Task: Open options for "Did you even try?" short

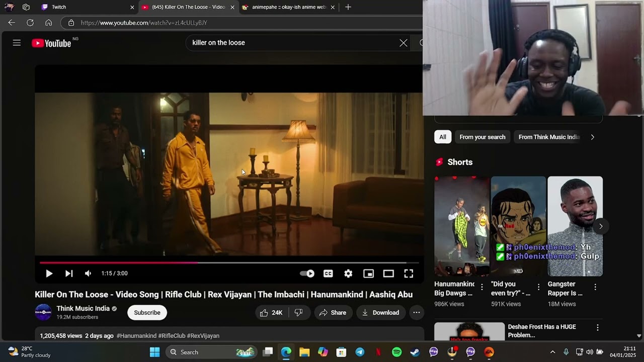Action: 538,287
